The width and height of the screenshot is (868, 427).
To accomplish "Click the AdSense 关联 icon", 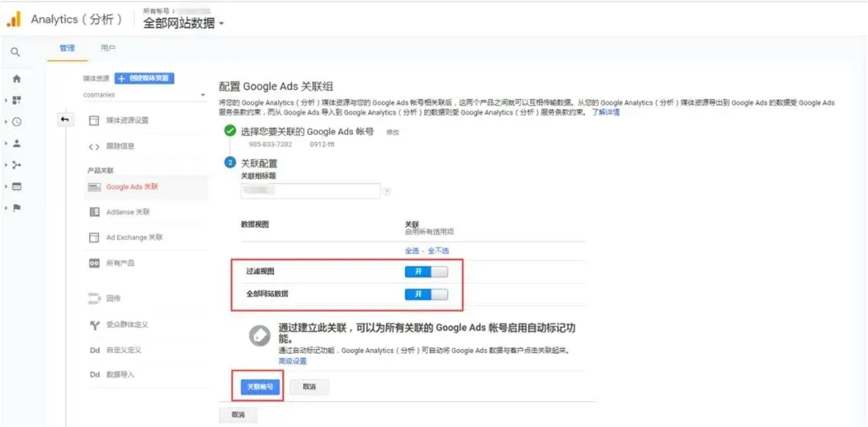I will (x=94, y=212).
